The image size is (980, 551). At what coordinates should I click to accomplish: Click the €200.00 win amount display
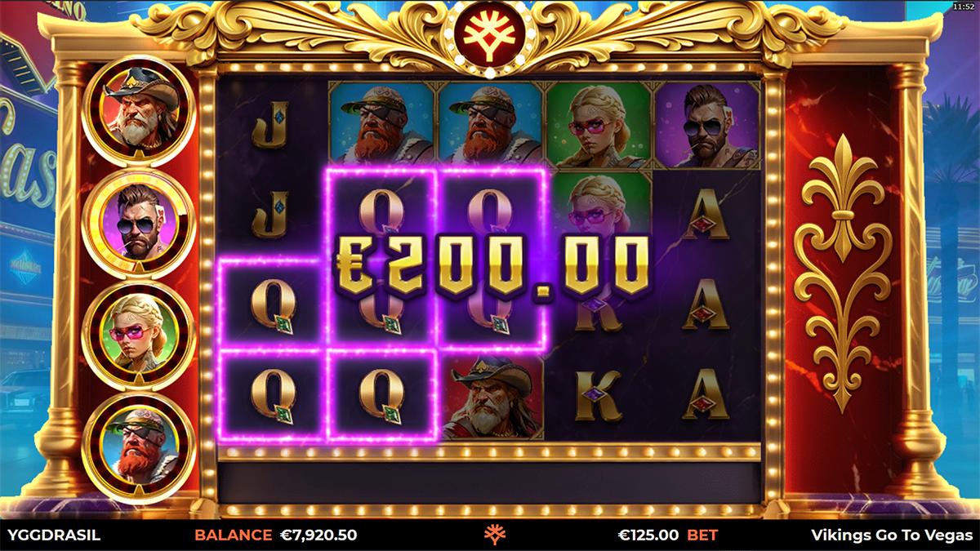click(x=492, y=265)
